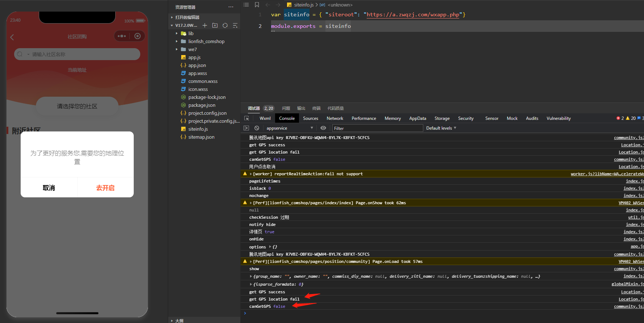Collapse all folders in the explorer

pos(235,25)
